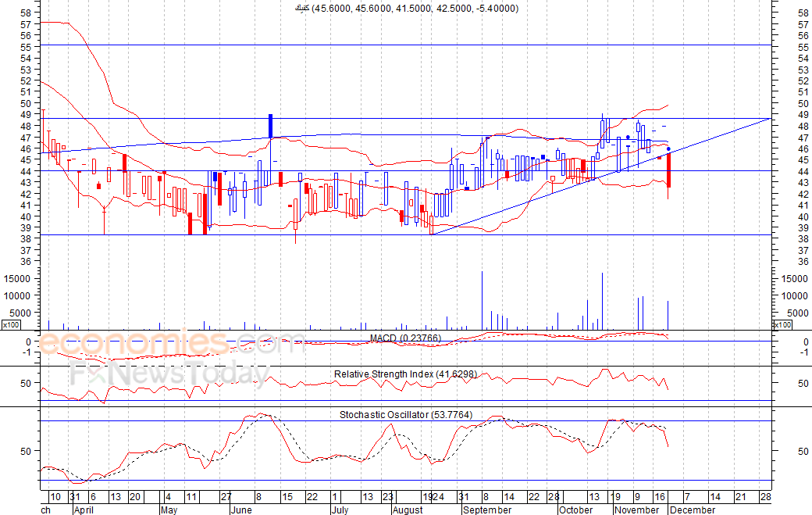This screenshot has height=515, width=812.
Task: Click price 58 on the left axis
Action: 25,13
